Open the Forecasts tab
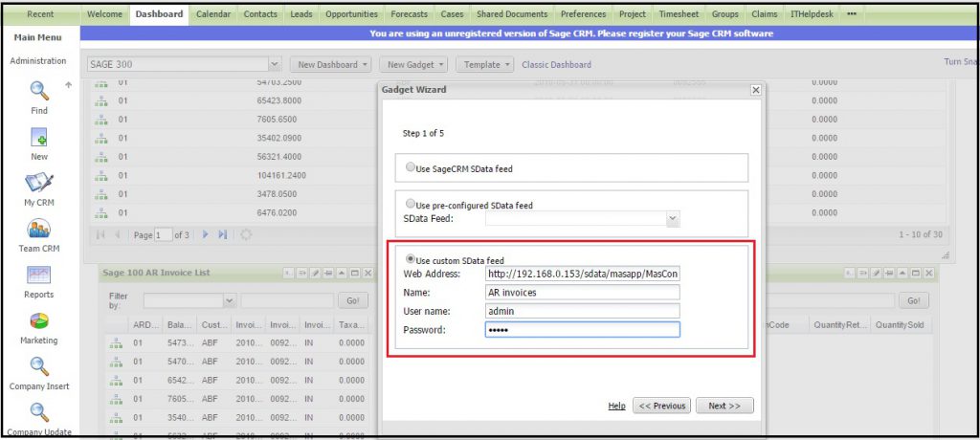The height and width of the screenshot is (440, 980). pyautogui.click(x=410, y=13)
